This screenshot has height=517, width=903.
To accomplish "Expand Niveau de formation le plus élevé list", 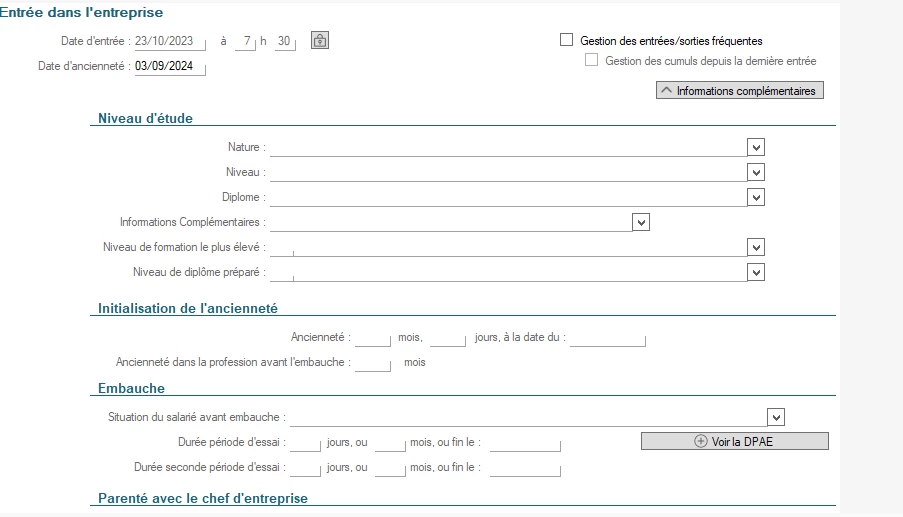I will click(756, 247).
